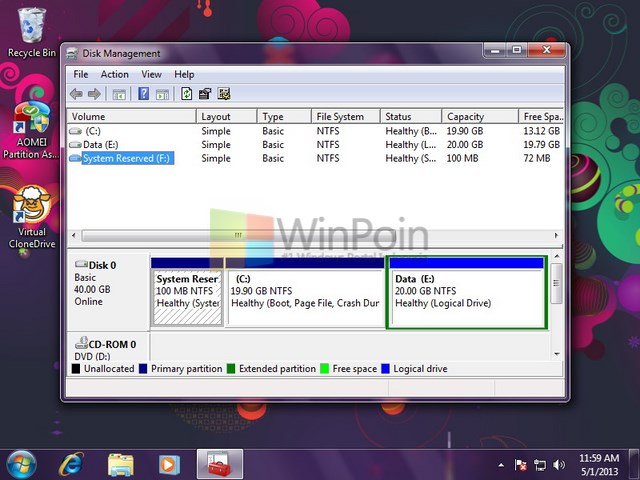Click the Free space legend swatch
The image size is (640, 480).
coord(324,369)
